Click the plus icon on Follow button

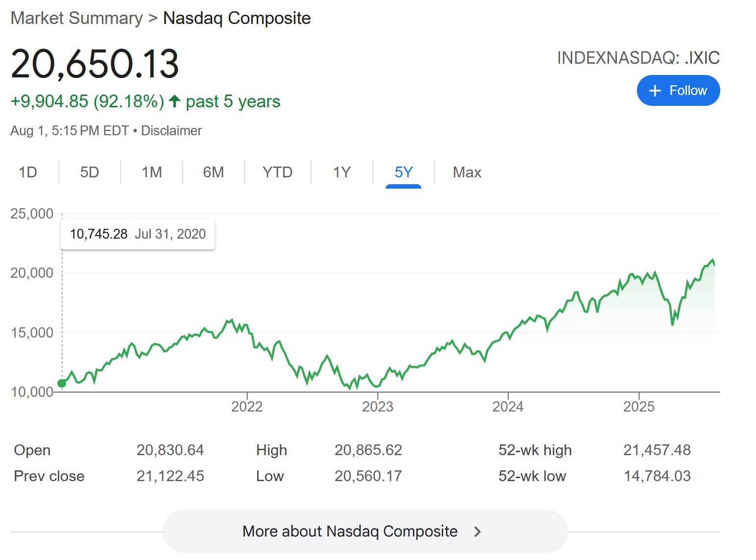pyautogui.click(x=655, y=91)
